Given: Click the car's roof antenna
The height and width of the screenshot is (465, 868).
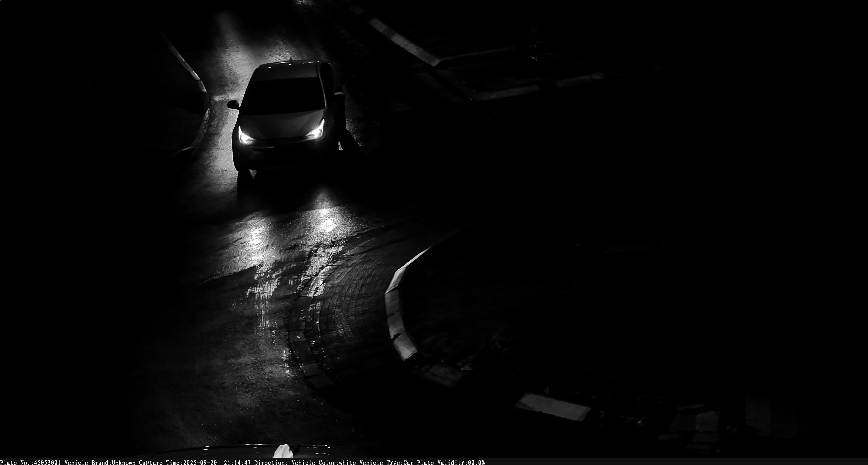Looking at the screenshot, I should (291, 60).
